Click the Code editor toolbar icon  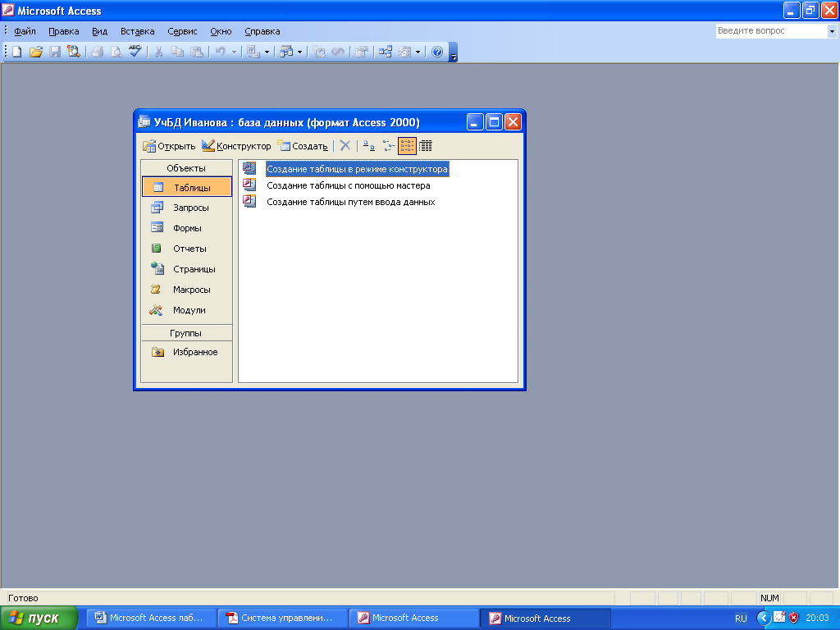coord(319,52)
